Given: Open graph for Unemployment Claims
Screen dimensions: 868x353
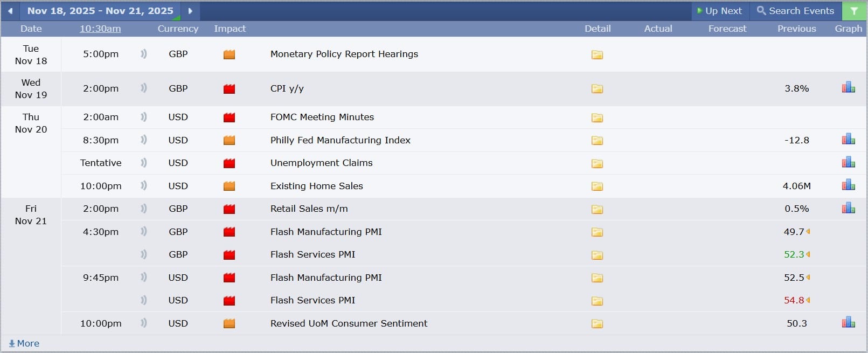Looking at the screenshot, I should (848, 162).
